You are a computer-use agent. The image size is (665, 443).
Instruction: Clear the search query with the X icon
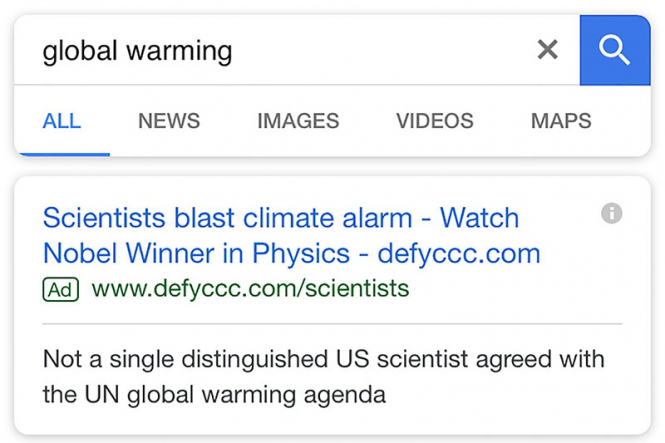[x=547, y=50]
